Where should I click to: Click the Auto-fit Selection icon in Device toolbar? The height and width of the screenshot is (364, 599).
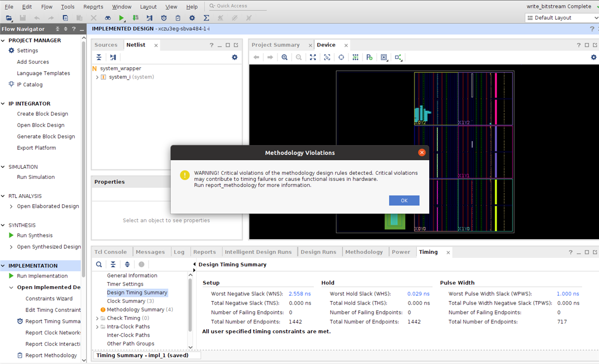pos(327,57)
